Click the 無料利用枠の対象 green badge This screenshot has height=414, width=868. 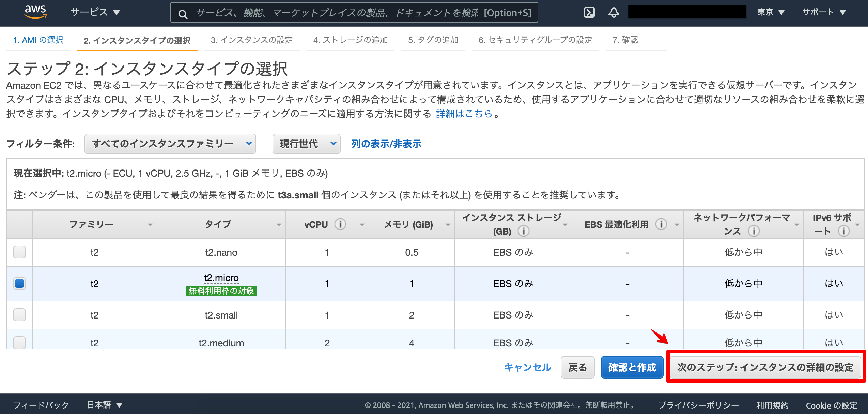[221, 291]
